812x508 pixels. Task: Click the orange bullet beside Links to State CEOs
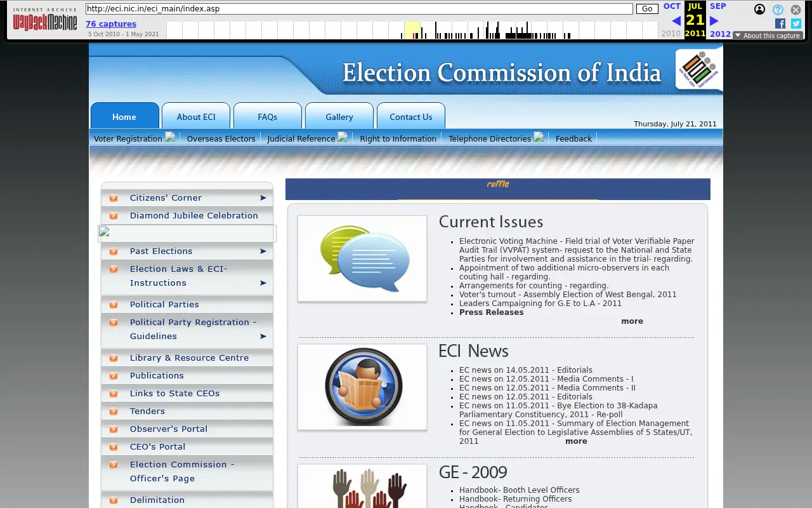point(114,394)
